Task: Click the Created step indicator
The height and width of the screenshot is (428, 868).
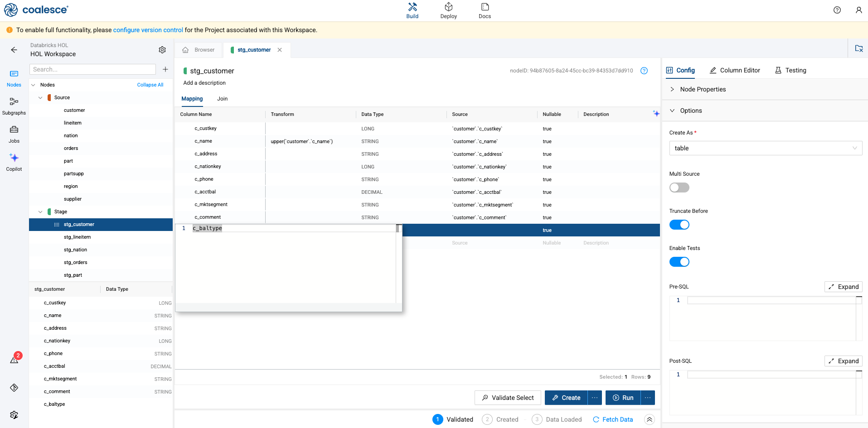Action: point(500,419)
